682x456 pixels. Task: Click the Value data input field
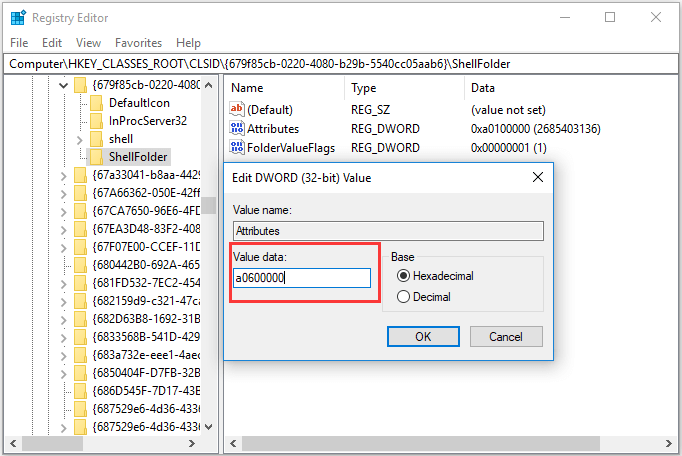tap(302, 278)
